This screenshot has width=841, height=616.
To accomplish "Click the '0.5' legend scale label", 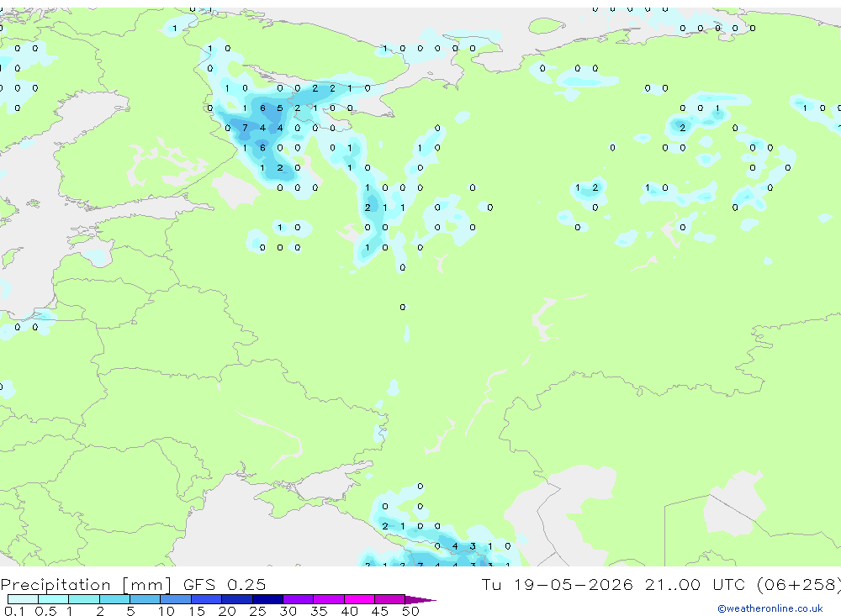I will tap(45, 611).
